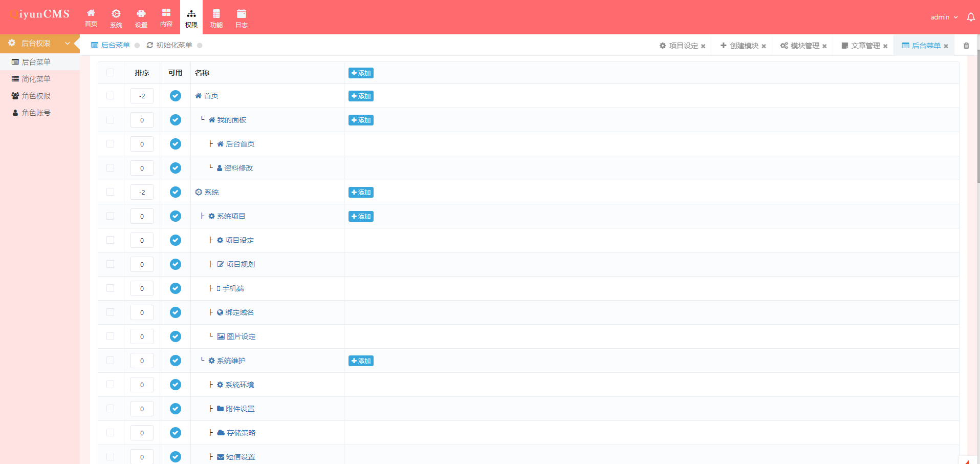Open the 内容 content icon in top bar
The image size is (980, 464).
(x=166, y=17)
